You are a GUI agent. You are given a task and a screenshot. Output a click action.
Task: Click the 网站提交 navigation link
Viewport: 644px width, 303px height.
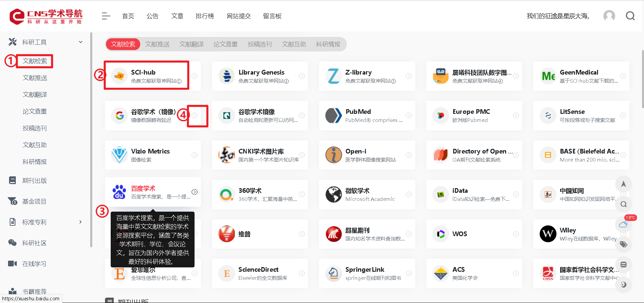(x=239, y=16)
